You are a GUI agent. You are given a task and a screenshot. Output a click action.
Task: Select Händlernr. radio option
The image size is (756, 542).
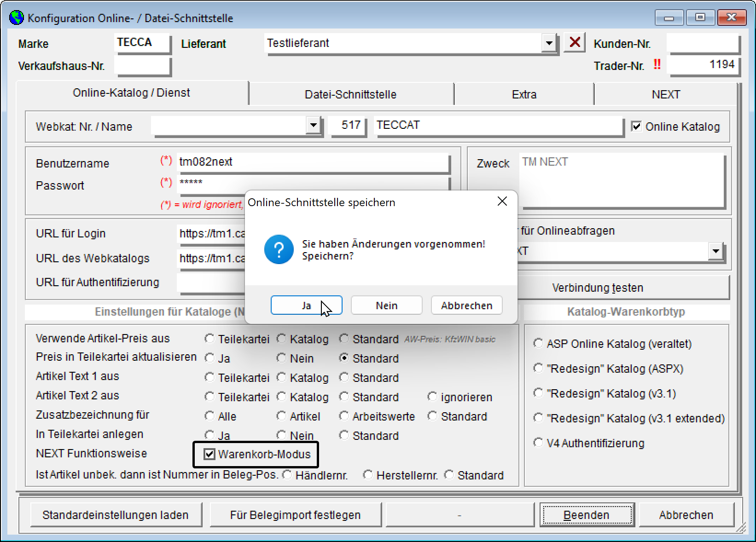(287, 475)
